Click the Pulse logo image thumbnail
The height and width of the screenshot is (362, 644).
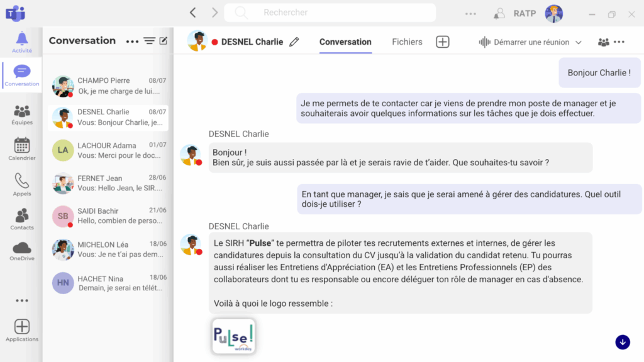(233, 336)
